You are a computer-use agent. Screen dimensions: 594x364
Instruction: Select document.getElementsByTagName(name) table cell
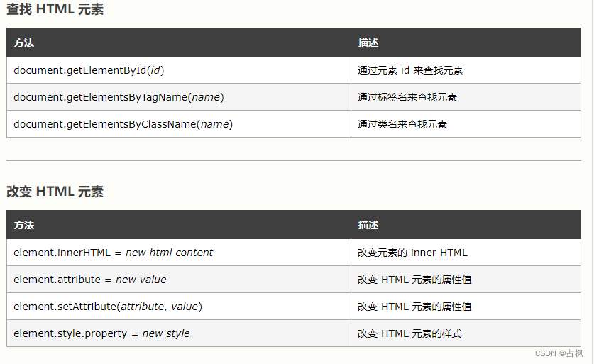tap(179, 97)
